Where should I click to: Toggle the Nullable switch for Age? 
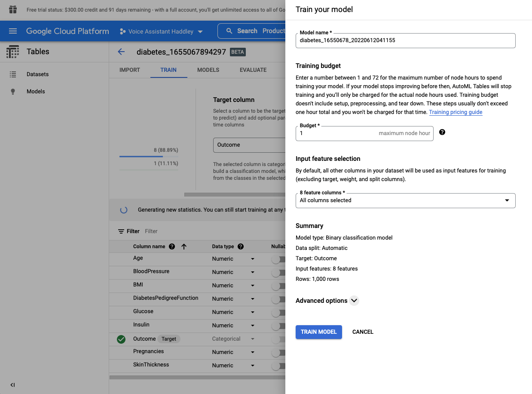tap(278, 259)
